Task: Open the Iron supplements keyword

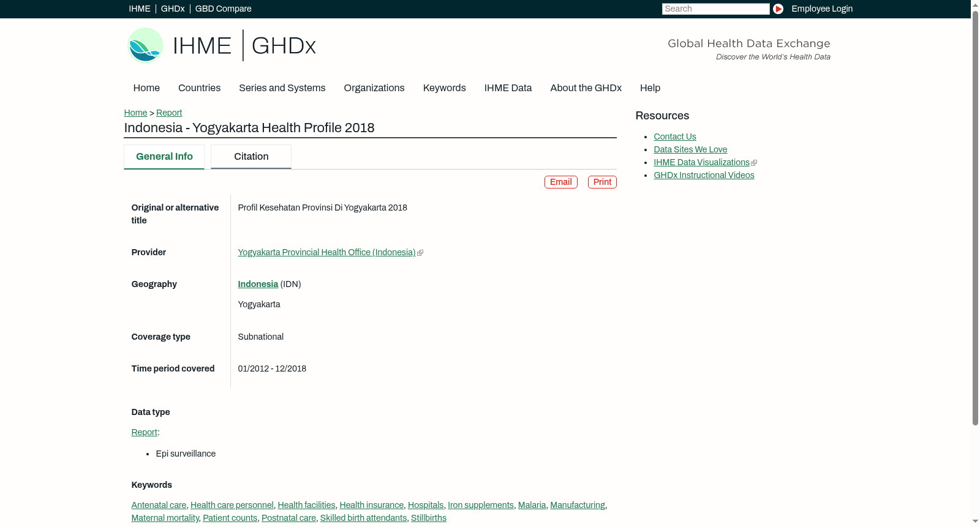Action: (481, 505)
